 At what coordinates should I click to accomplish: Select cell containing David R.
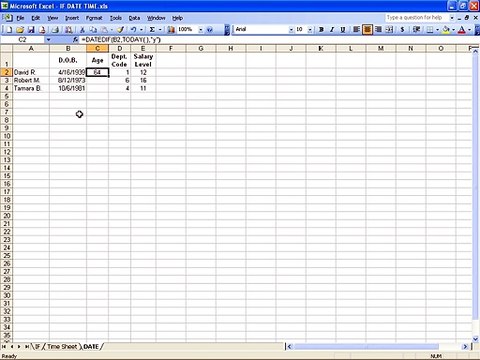click(31, 72)
